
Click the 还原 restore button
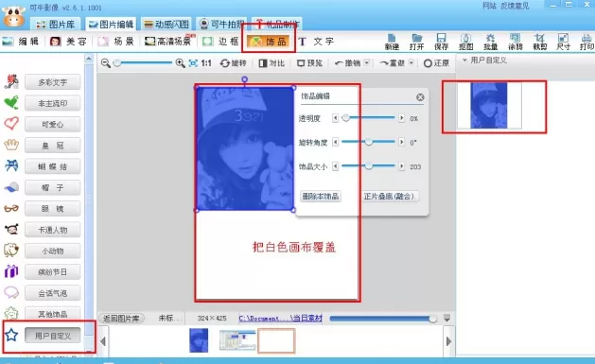click(x=436, y=63)
